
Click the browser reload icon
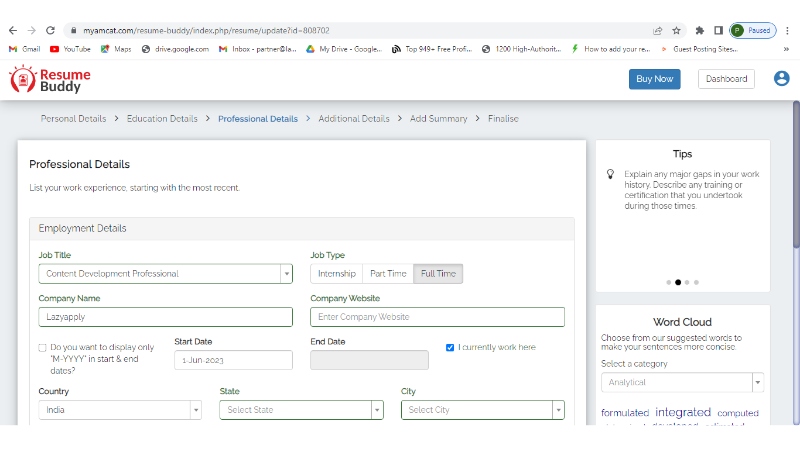[51, 31]
